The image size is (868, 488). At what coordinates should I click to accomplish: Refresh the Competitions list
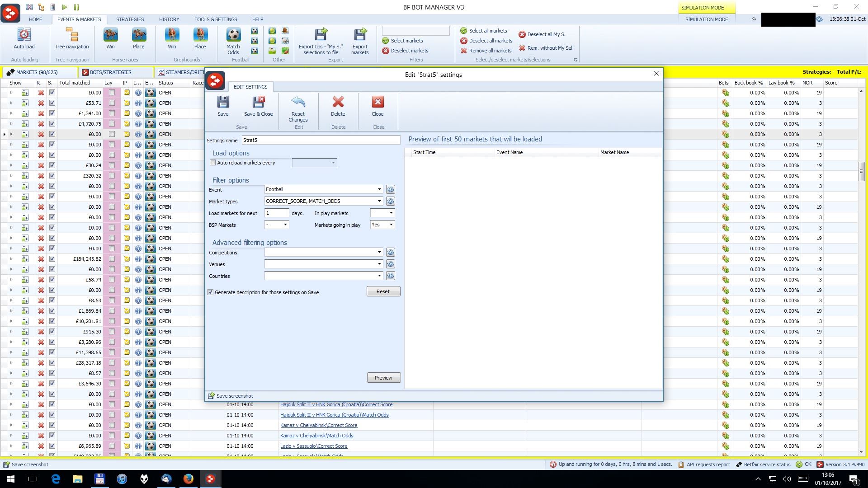(391, 252)
